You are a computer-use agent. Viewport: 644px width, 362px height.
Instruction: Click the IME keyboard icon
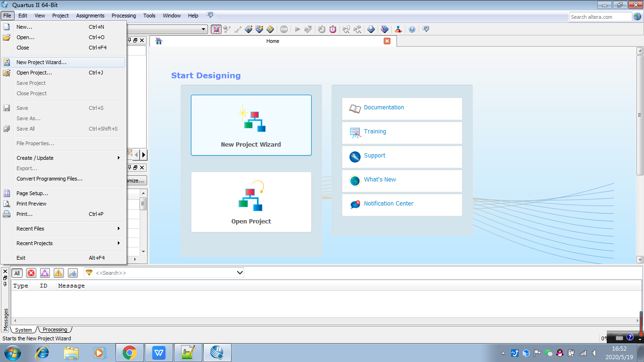(x=619, y=337)
